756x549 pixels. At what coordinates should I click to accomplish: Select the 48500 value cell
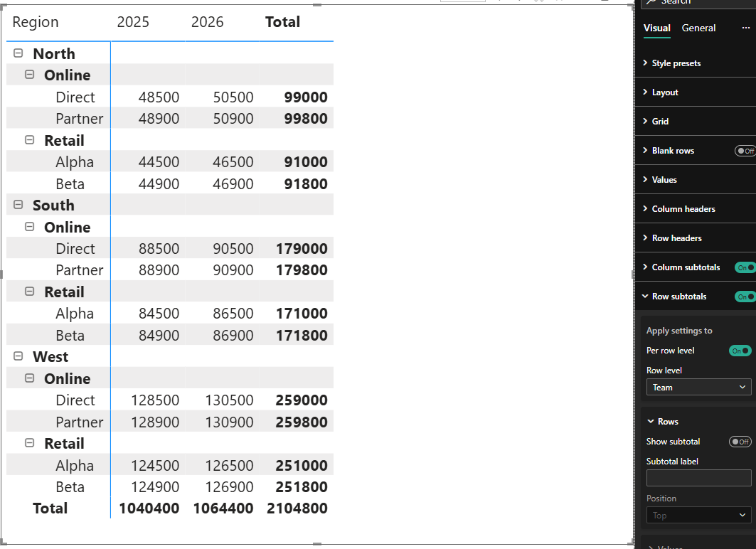(159, 97)
